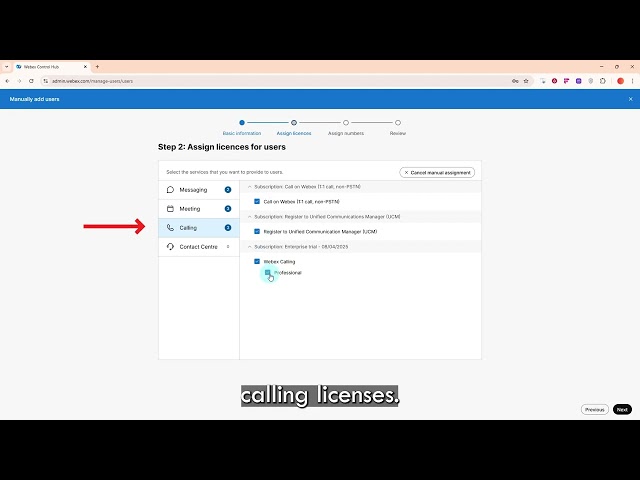Viewport: 640px width, 480px height.
Task: Open a new browser tab
Action: [97, 67]
